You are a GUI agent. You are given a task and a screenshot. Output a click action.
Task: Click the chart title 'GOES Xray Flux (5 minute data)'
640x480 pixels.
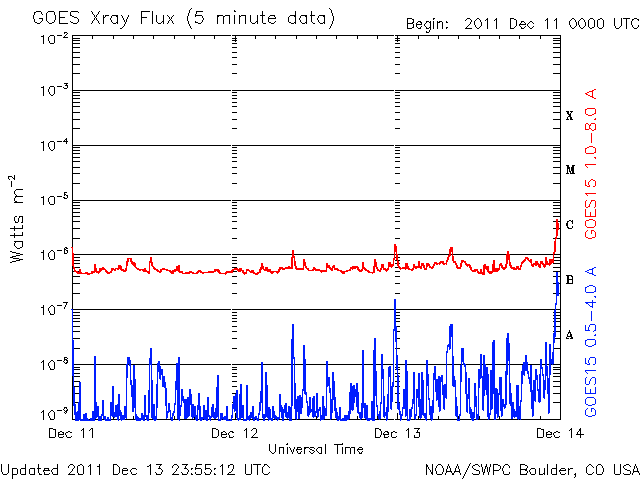tap(184, 19)
